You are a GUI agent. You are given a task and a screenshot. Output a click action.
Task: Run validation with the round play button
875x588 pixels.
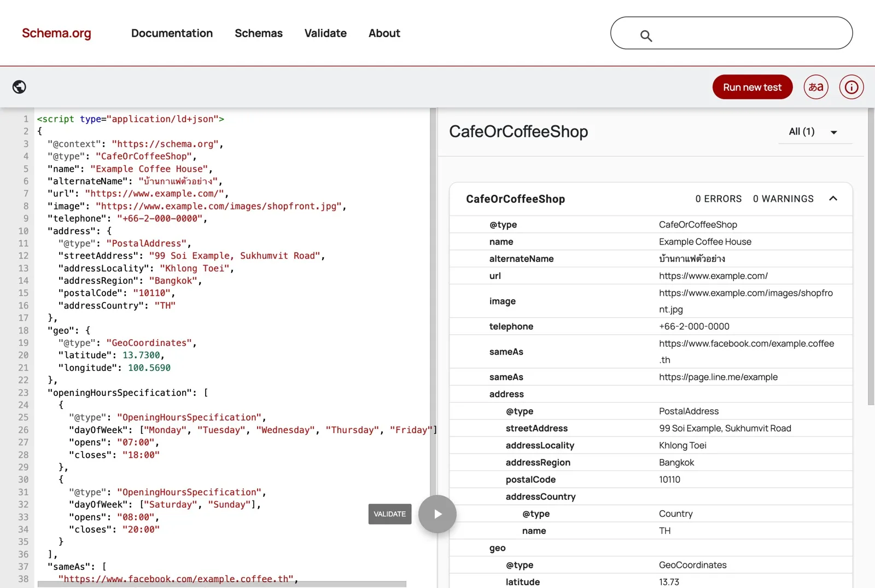coord(437,514)
